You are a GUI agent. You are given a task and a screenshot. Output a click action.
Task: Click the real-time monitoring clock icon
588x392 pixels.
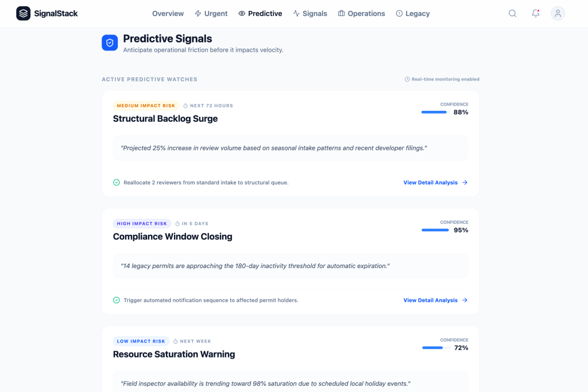407,79
